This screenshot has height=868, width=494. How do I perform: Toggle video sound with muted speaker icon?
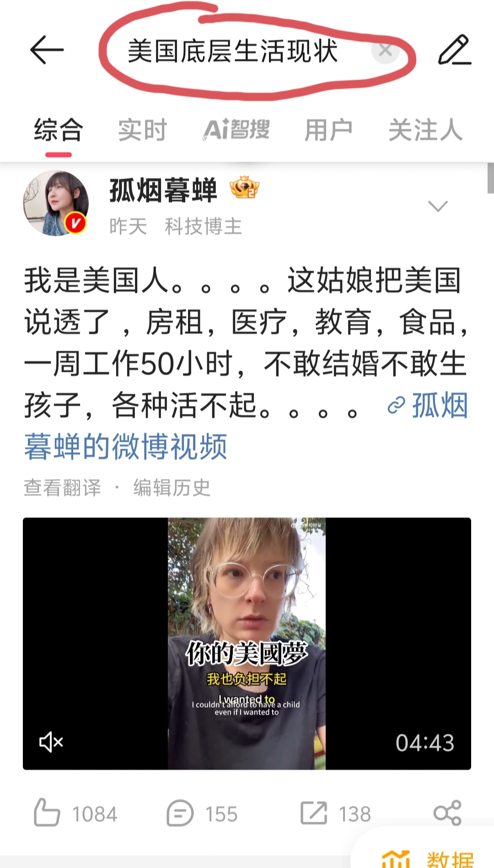[51, 742]
